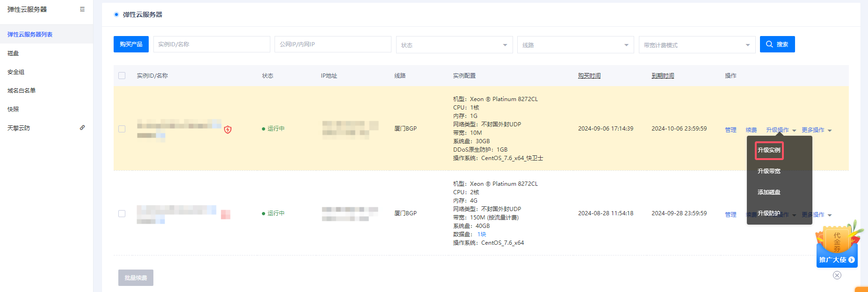Viewport: 868px width, 292px height.
Task: Open the 线路 filter dropdown
Action: point(575,45)
